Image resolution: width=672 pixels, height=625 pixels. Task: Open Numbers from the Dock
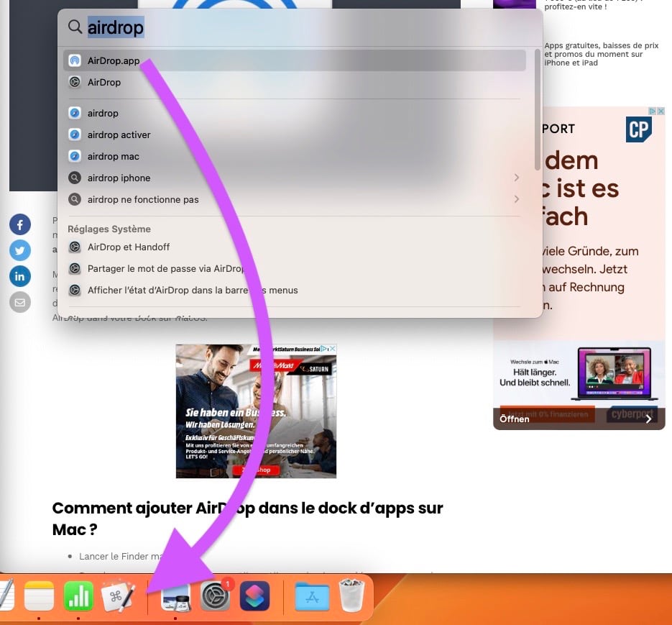click(x=78, y=596)
